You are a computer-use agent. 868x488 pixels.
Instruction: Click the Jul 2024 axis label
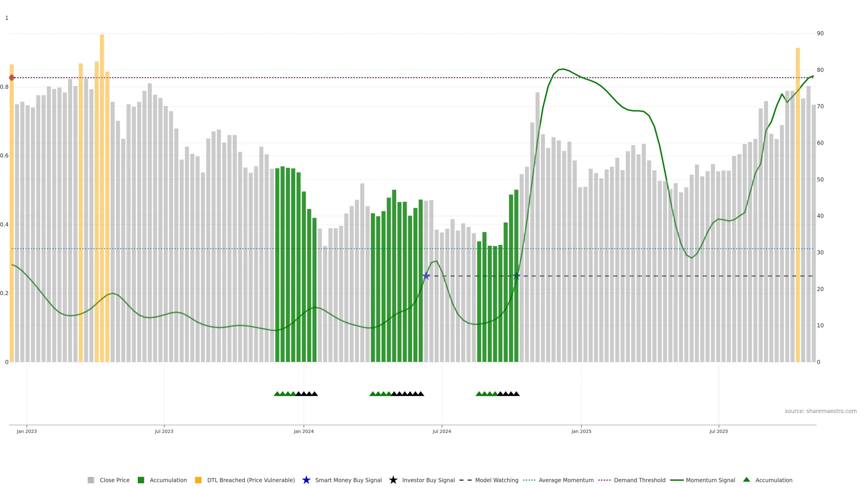point(441,432)
